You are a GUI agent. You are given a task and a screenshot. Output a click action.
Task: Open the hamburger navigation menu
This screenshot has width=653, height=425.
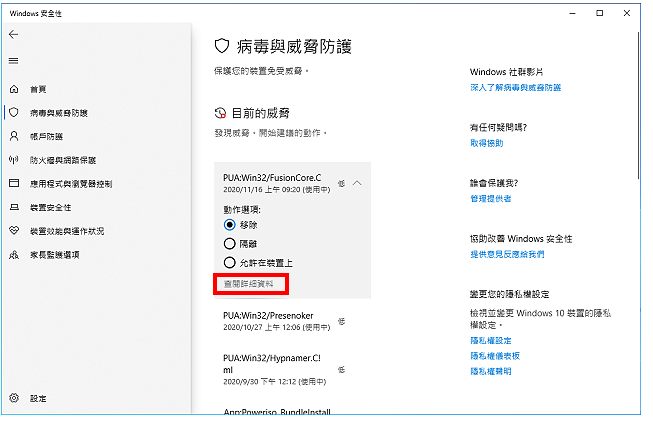click(14, 61)
